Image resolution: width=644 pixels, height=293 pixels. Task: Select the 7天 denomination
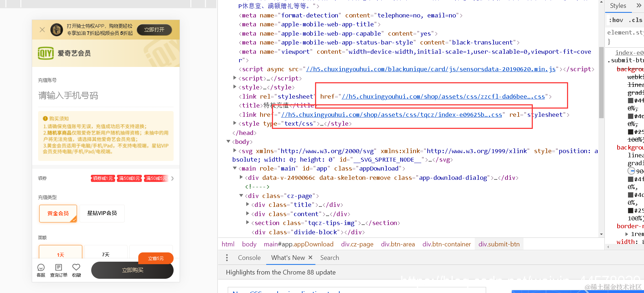click(105, 252)
